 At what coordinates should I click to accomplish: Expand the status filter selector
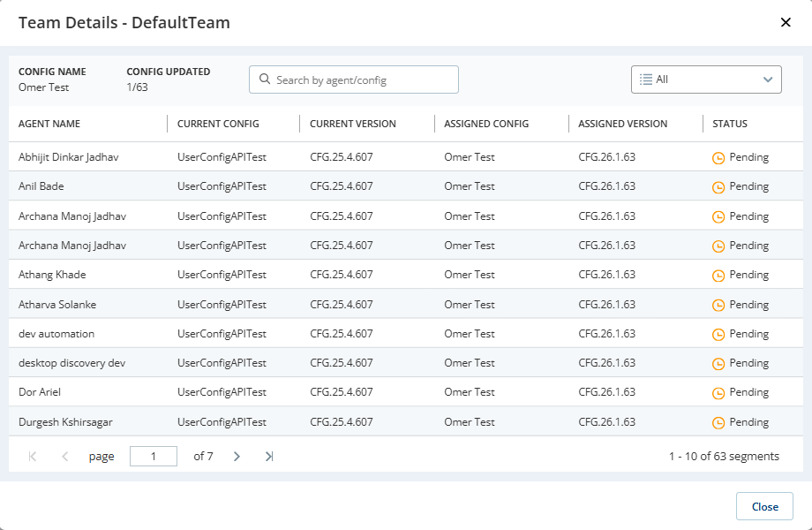[706, 79]
